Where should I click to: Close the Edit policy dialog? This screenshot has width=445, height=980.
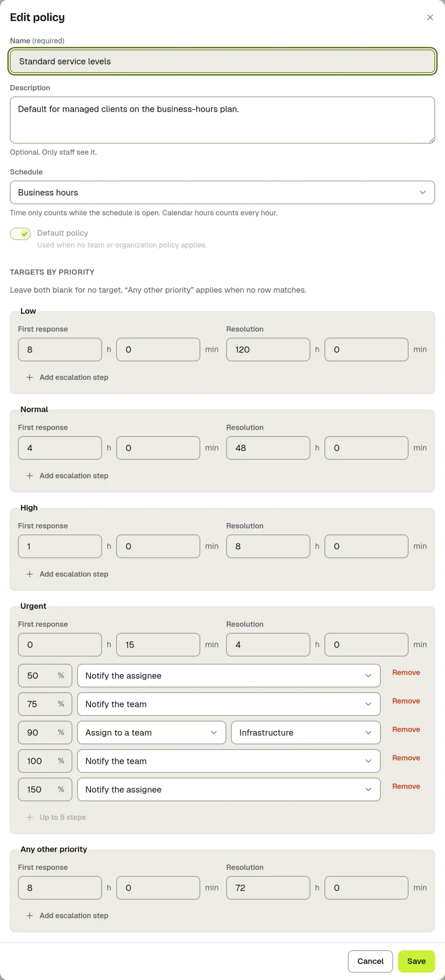[x=430, y=17]
